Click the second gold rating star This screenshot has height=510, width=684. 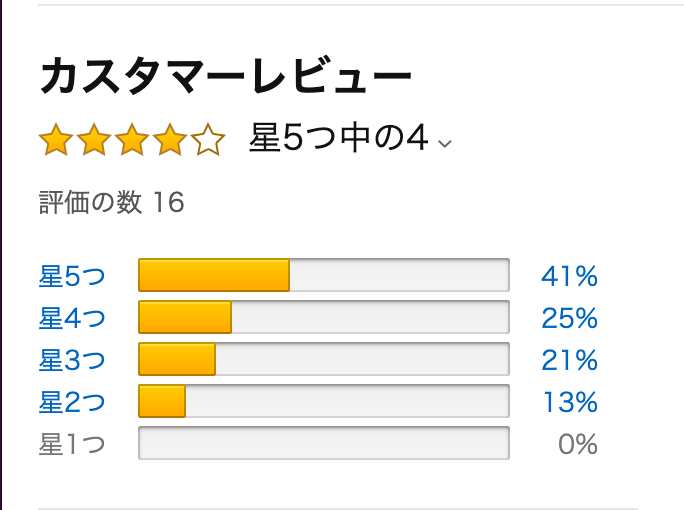pos(94,139)
